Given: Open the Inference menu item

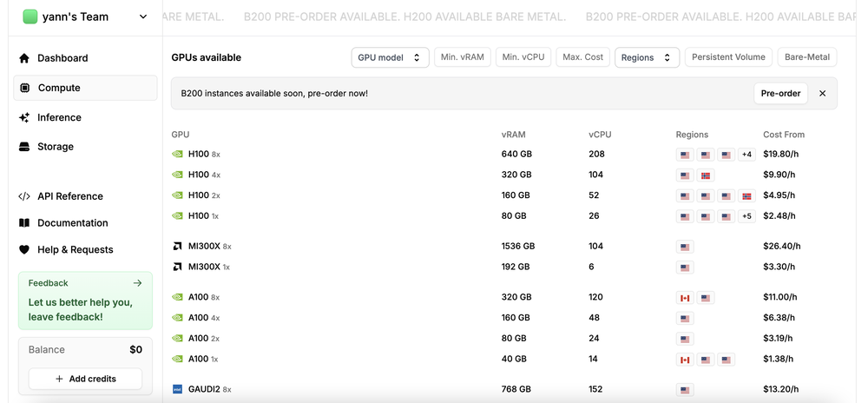Looking at the screenshot, I should [x=59, y=117].
